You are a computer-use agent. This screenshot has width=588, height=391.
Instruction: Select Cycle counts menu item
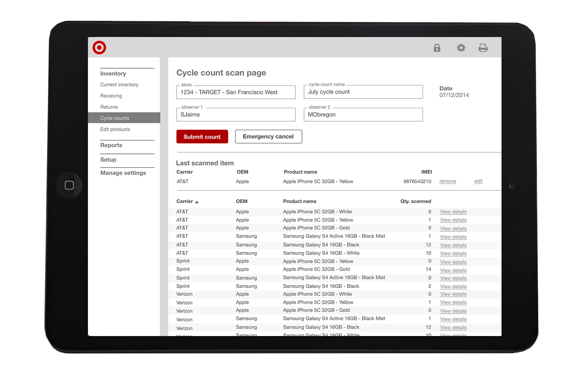(124, 118)
